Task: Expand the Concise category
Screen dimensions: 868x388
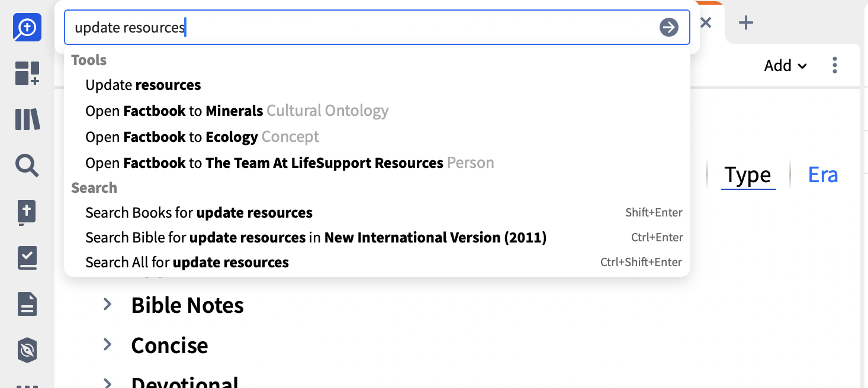Action: pyautogui.click(x=107, y=345)
